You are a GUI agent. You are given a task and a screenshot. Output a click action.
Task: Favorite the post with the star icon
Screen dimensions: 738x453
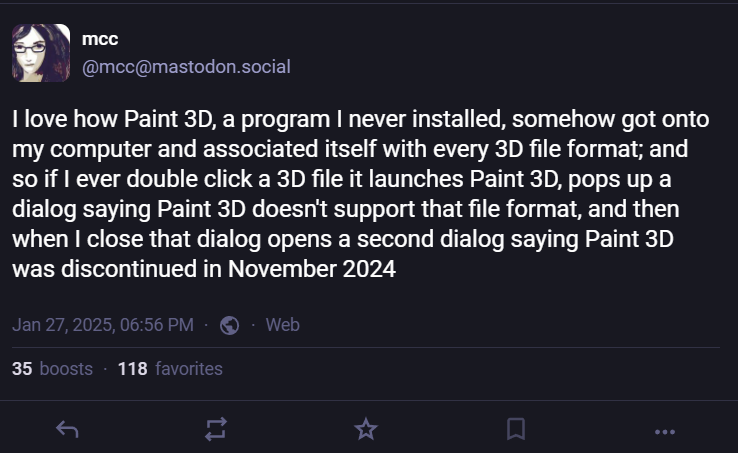pos(366,429)
